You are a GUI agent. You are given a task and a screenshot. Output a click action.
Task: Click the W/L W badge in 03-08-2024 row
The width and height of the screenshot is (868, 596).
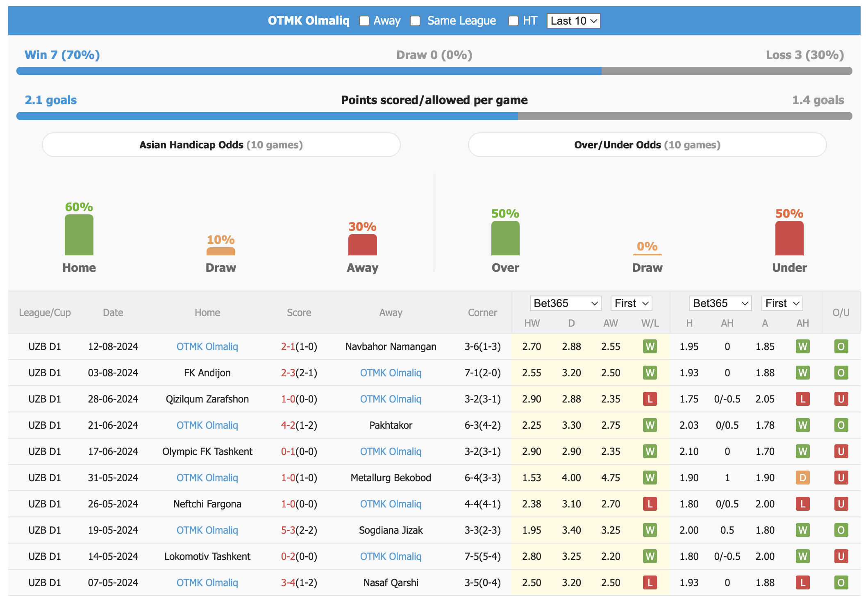coord(650,373)
